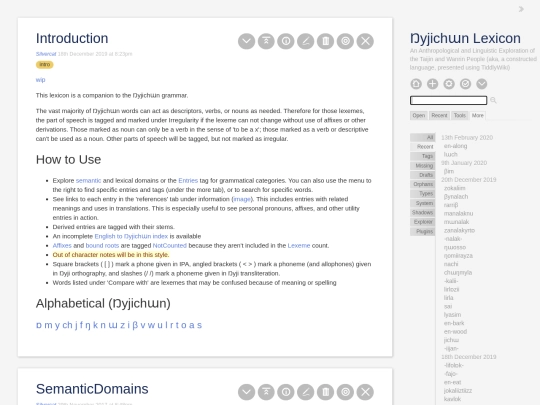Follow the wip link
Viewport: 540px width, 405px height.
[x=40, y=80]
